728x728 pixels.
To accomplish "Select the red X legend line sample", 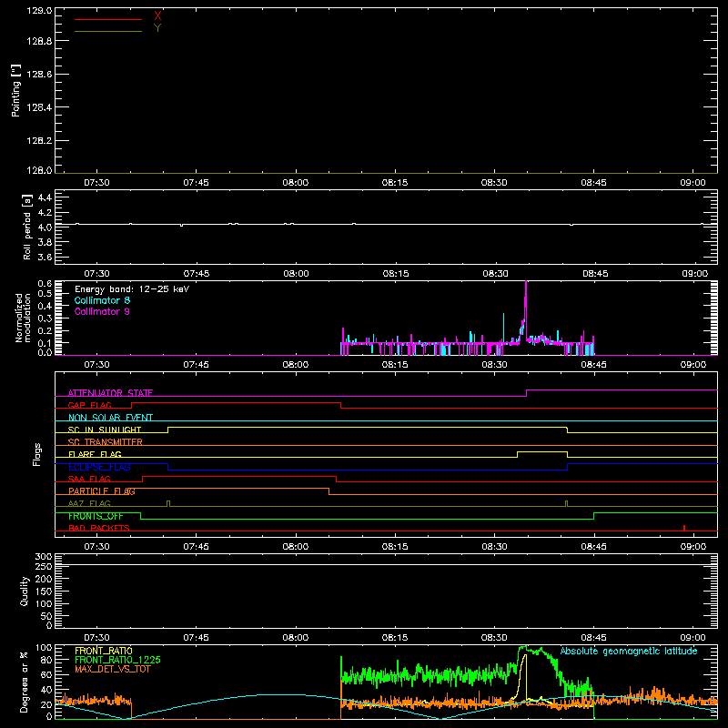I will 108,19.
